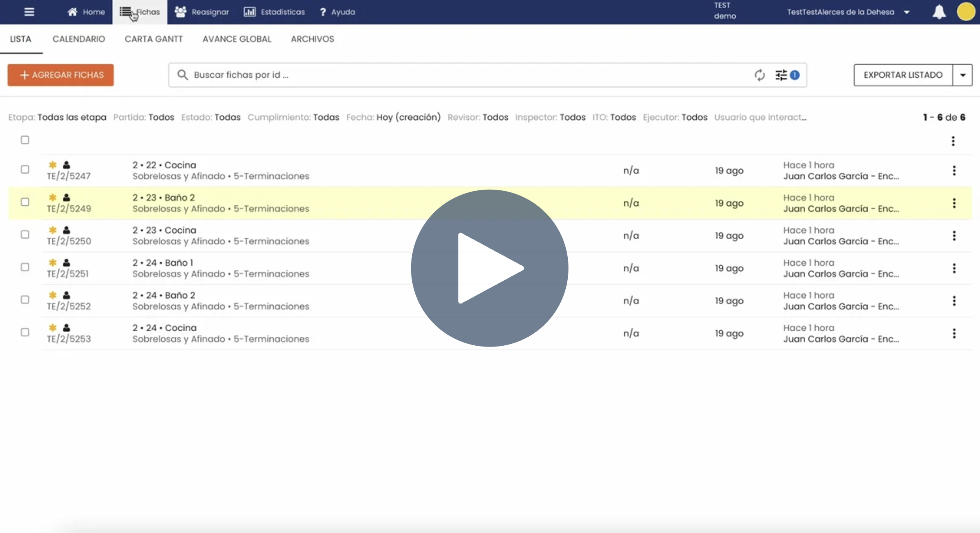Select checkbox for ficha TE/2/5247
This screenshot has width=980, height=533.
[25, 170]
